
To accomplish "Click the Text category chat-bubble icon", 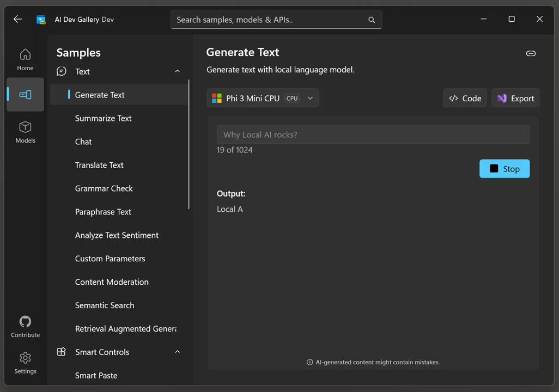I will pyautogui.click(x=62, y=71).
